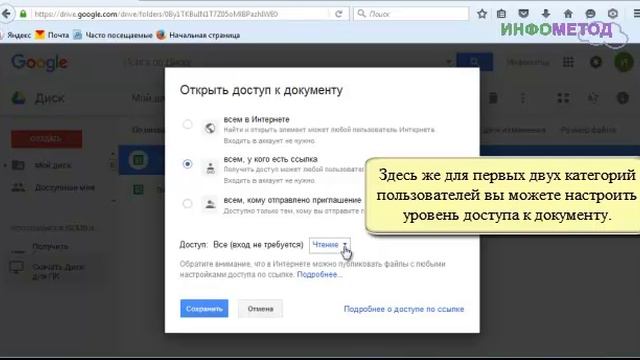Image resolution: width=640 pixels, height=360 pixels.
Task: Open downloads with the down-arrow icon
Action: 546,14
